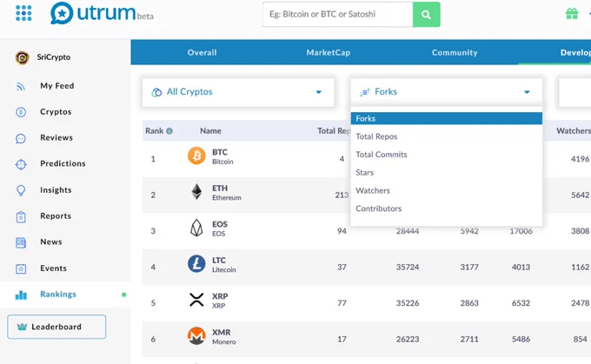591x364 pixels.
Task: Click the watchers value 5642
Action: coord(580,195)
